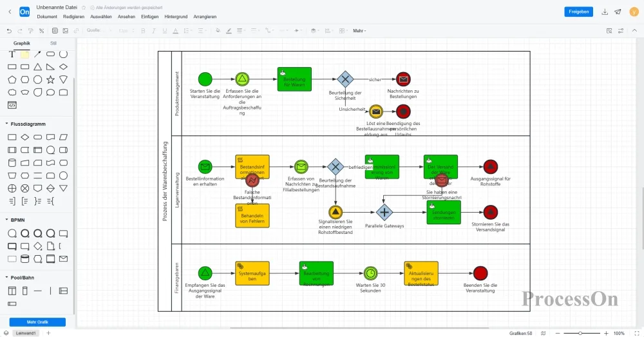Click the download icon
Screen dimensions: 644x337
pos(605,12)
